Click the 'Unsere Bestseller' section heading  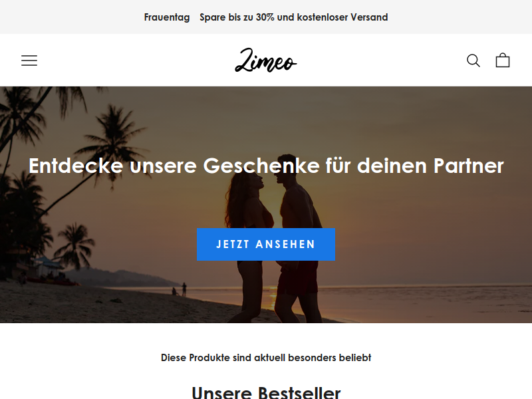[x=265, y=392]
